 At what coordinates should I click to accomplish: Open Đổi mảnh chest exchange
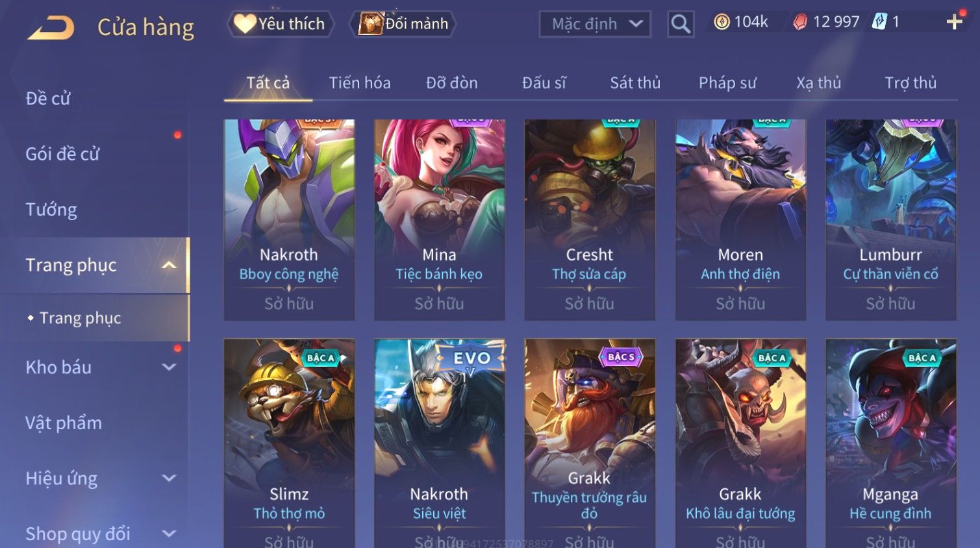[403, 24]
